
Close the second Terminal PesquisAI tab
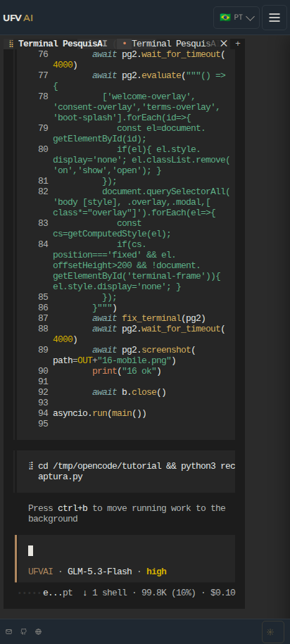click(x=223, y=44)
